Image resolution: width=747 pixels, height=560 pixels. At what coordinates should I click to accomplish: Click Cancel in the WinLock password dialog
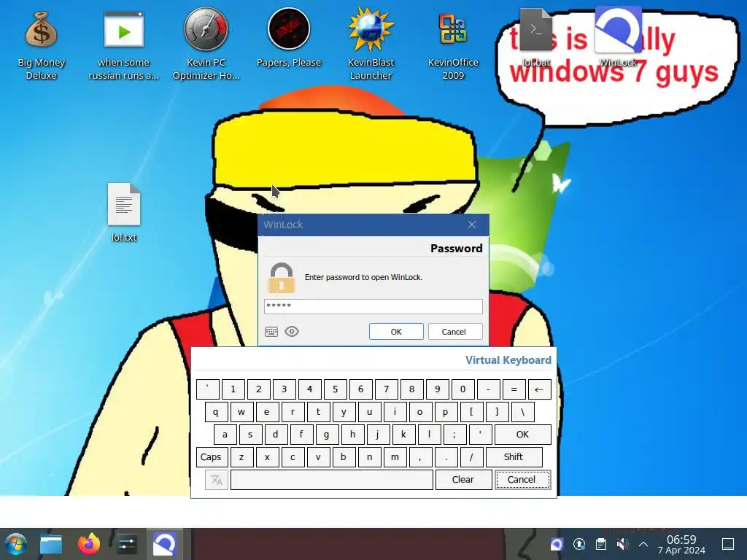[x=455, y=332]
